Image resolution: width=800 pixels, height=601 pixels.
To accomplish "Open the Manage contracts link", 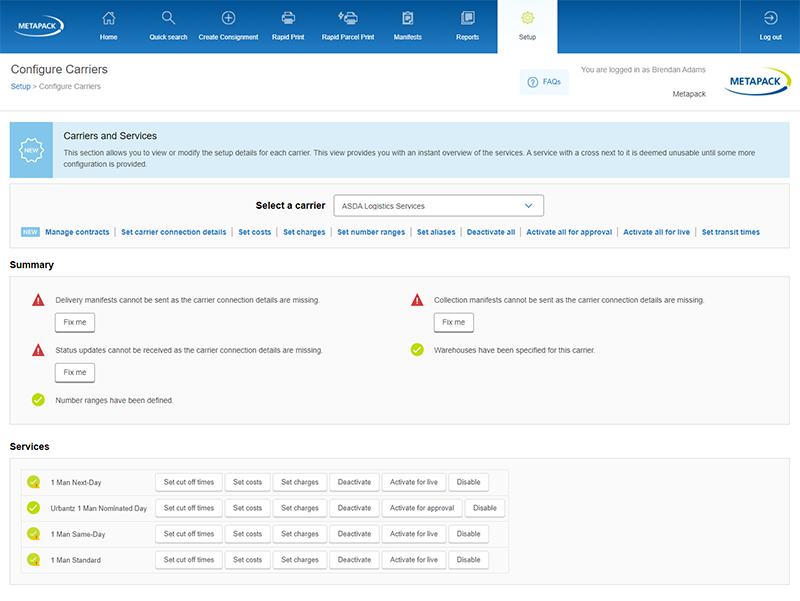I will 77,232.
